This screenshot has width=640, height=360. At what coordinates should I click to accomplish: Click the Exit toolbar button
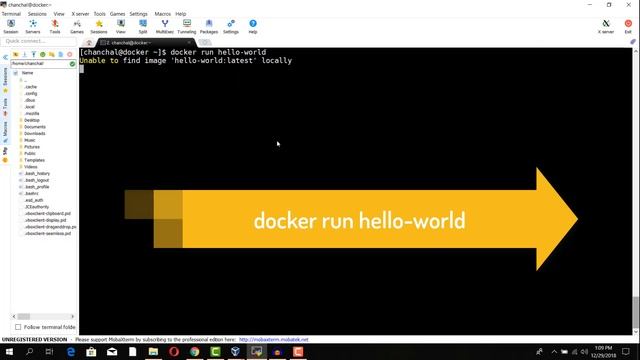(x=628, y=27)
